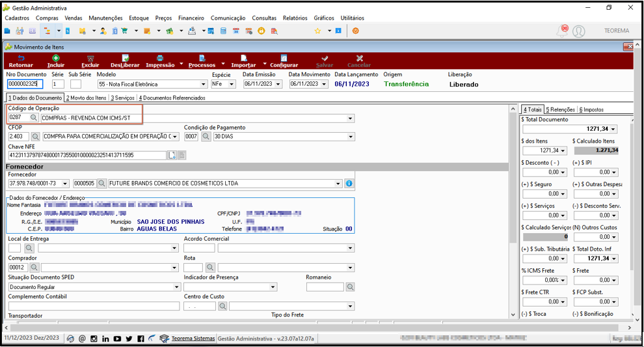The height and width of the screenshot is (347, 644).
Task: Click the Centro de Custo search magnifier
Action: [222, 306]
